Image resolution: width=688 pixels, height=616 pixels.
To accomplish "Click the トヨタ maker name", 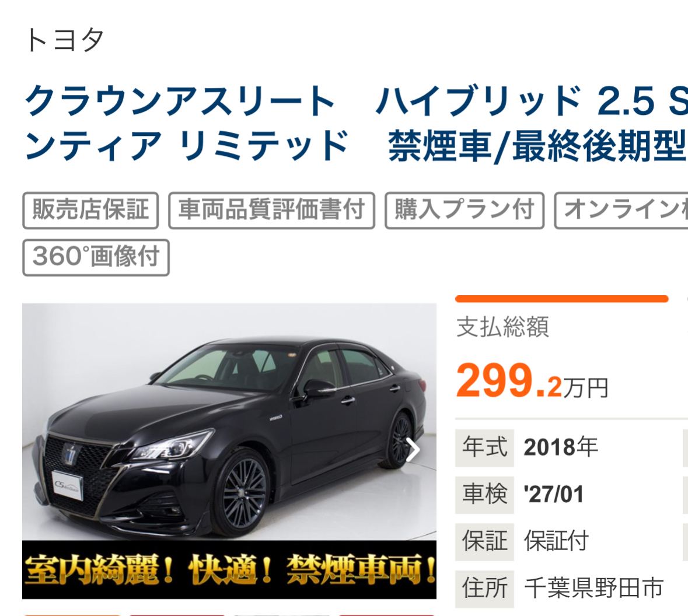I will 65,40.
